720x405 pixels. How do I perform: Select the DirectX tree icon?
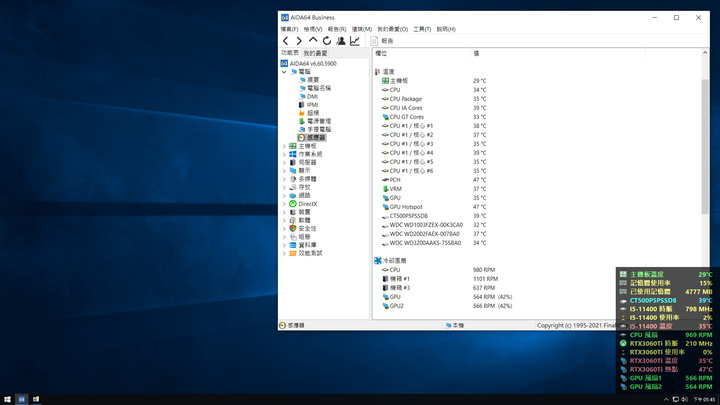coord(292,204)
